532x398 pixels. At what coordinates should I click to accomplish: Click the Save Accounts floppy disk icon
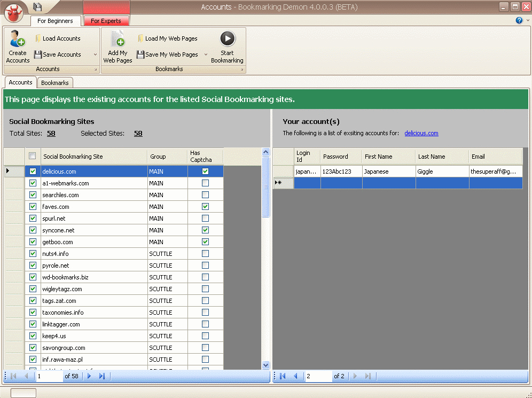[38, 54]
